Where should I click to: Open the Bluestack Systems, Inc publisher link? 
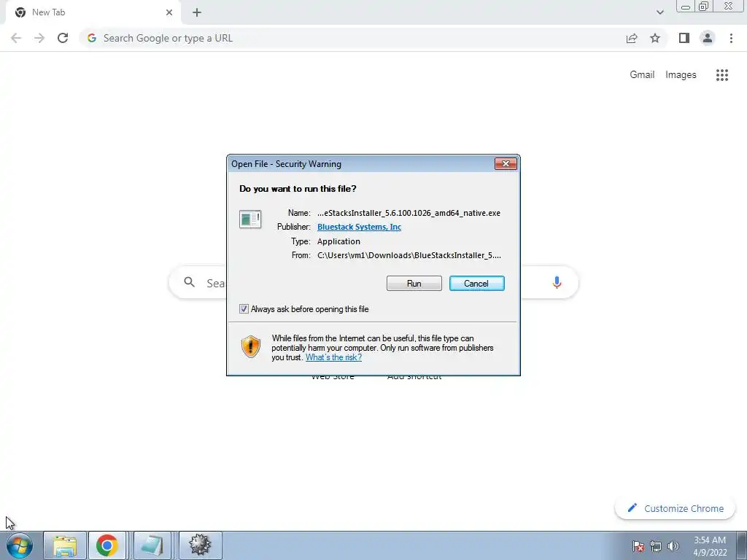coord(359,227)
